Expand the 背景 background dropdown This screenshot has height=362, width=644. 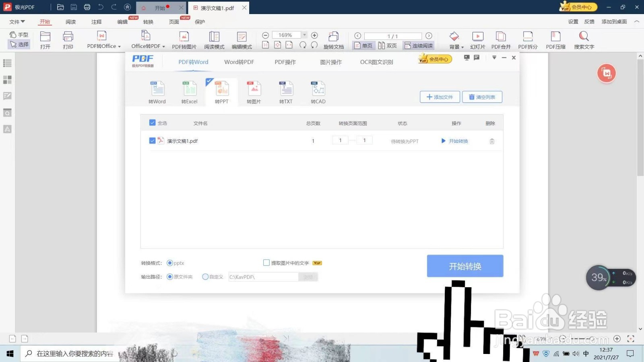(462, 47)
